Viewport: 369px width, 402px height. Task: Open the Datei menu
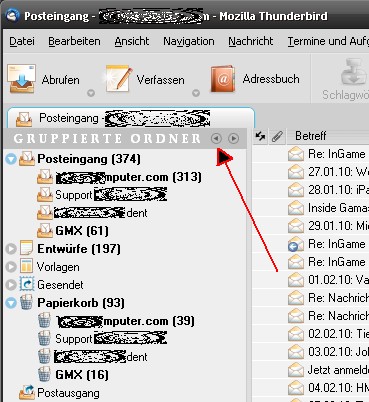[22, 41]
